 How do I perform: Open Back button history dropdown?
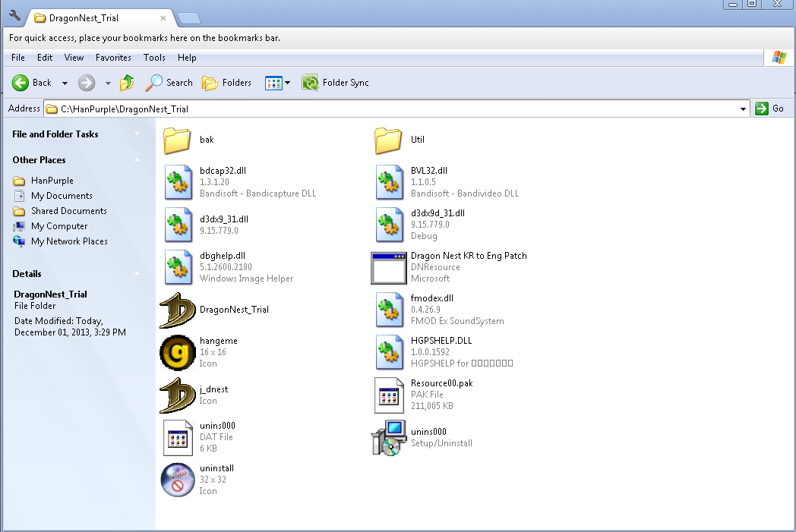pyautogui.click(x=65, y=83)
